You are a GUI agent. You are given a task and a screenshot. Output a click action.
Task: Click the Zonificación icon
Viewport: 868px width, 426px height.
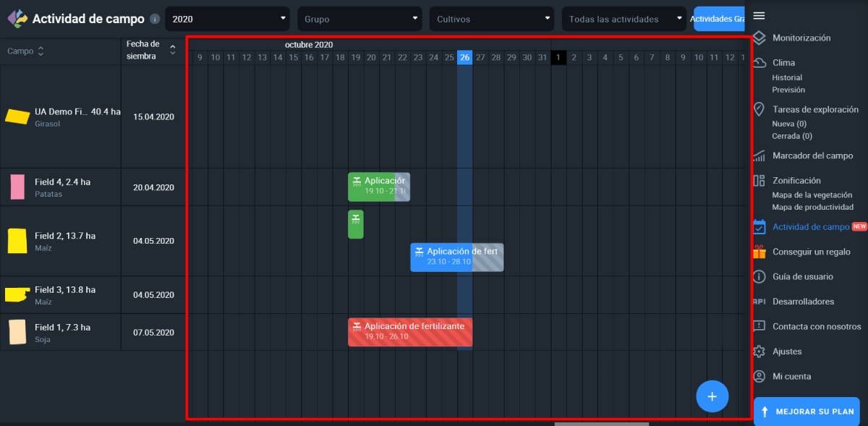click(759, 181)
